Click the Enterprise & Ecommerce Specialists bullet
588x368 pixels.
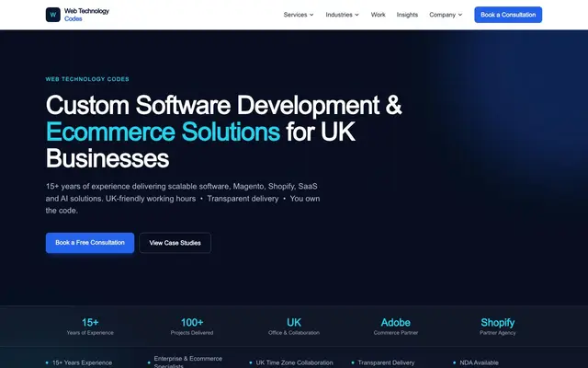[185, 362]
